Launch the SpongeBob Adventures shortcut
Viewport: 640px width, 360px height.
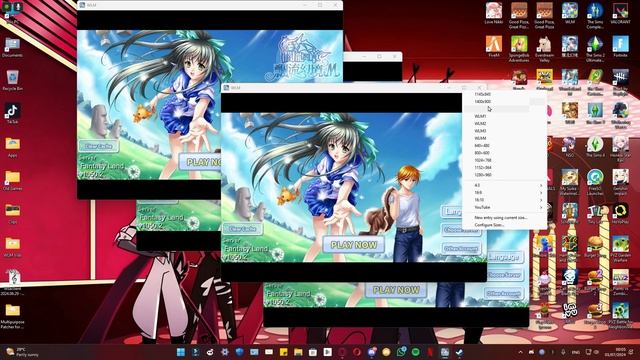click(519, 49)
